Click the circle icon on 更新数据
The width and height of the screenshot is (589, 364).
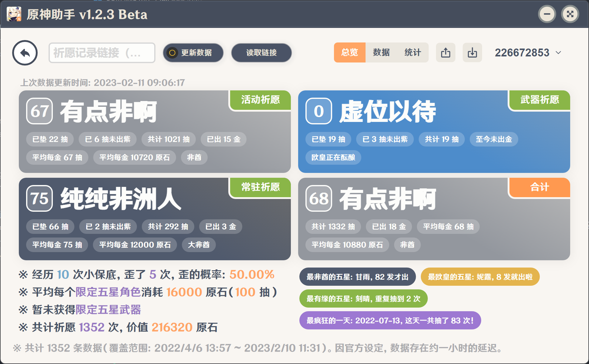[x=172, y=53]
